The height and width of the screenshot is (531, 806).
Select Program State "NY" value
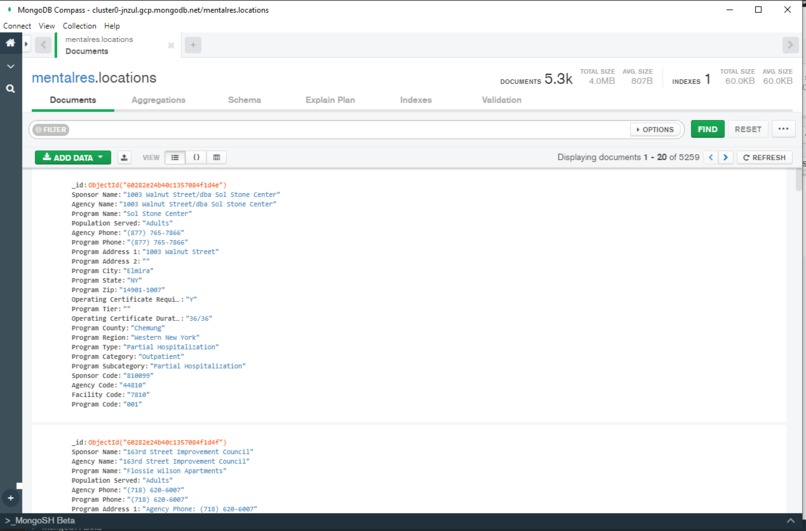click(134, 280)
